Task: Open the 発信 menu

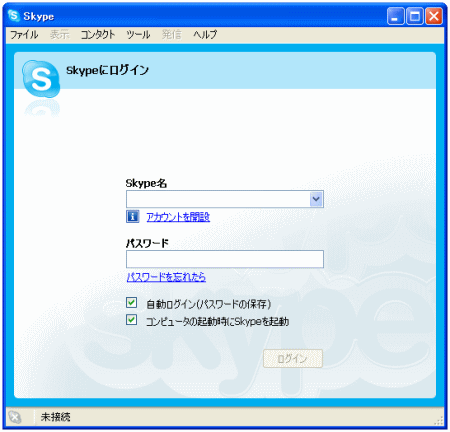Action: click(172, 35)
